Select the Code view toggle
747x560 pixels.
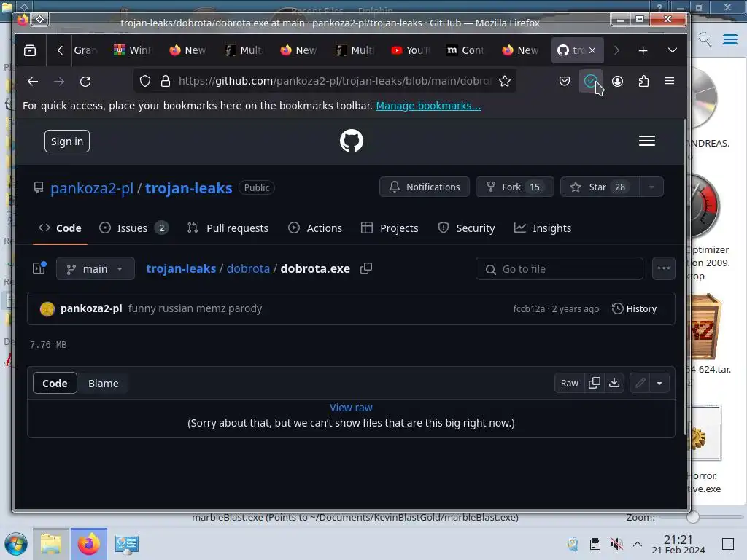point(55,384)
